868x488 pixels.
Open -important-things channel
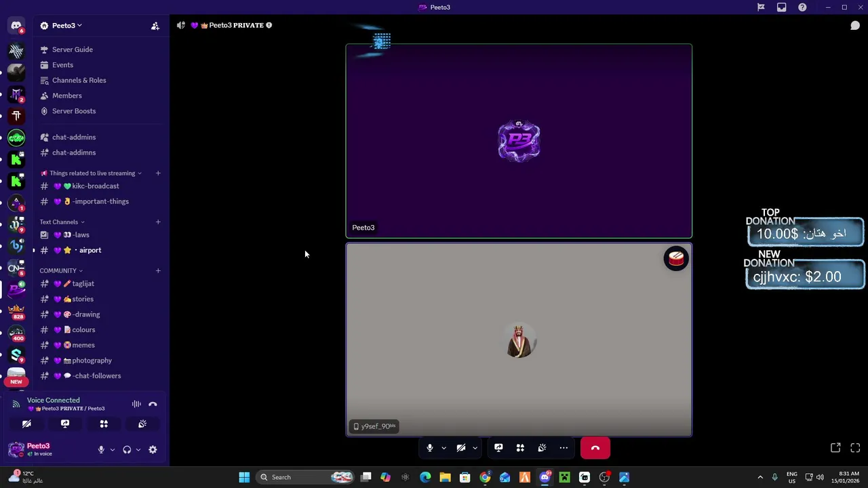pyautogui.click(x=102, y=201)
